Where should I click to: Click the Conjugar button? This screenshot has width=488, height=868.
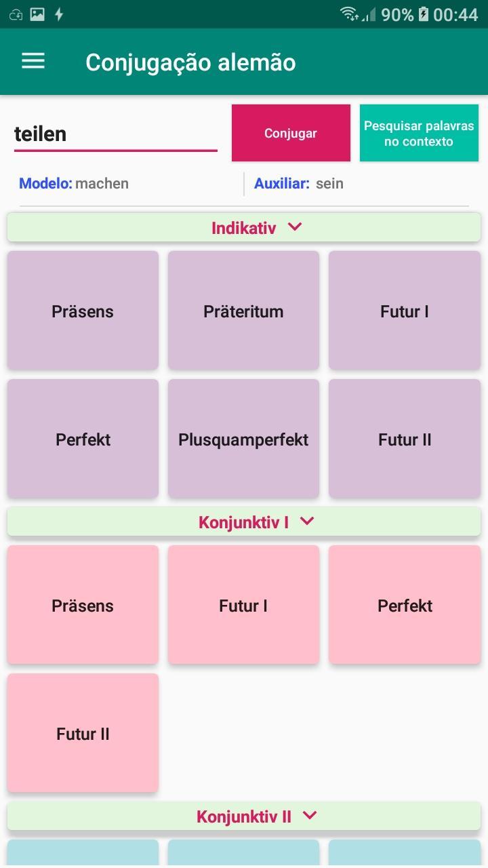(291, 133)
